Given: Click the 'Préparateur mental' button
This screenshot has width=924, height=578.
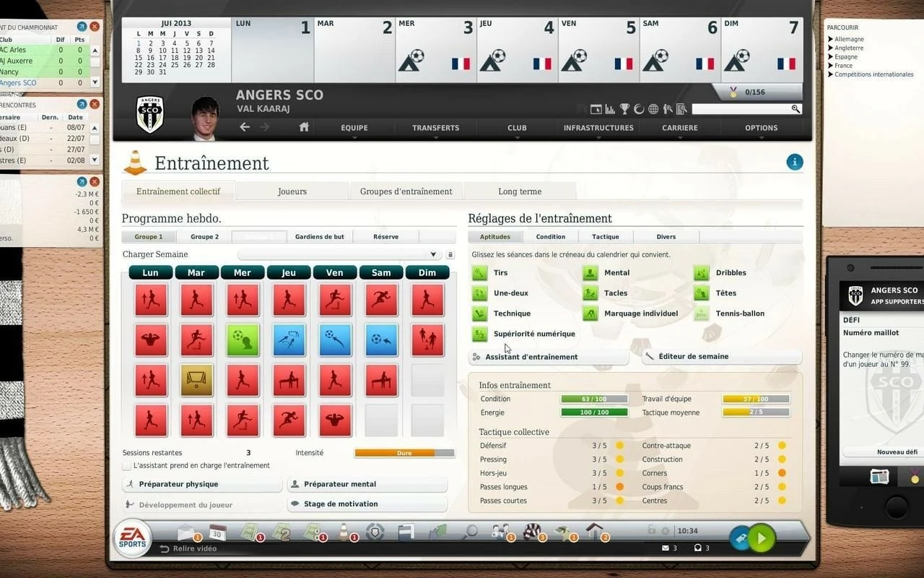Looking at the screenshot, I should [367, 484].
